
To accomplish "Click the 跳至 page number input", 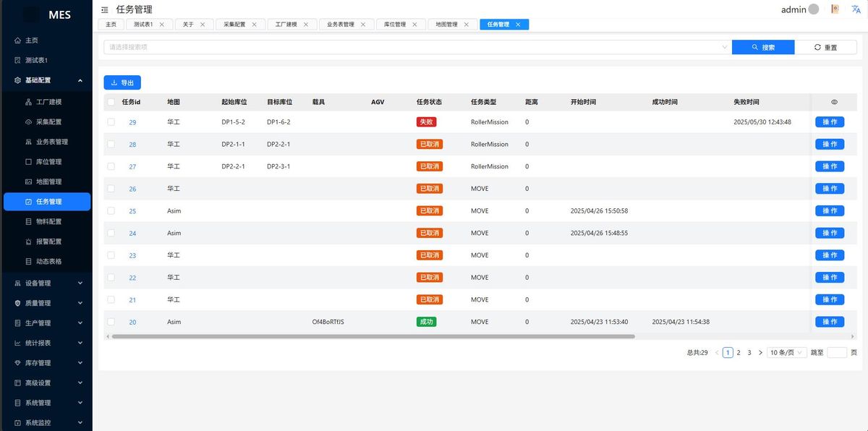I will tap(837, 352).
